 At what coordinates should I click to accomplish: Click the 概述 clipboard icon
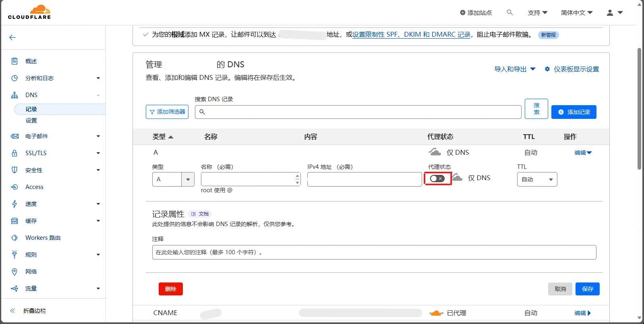(14, 61)
